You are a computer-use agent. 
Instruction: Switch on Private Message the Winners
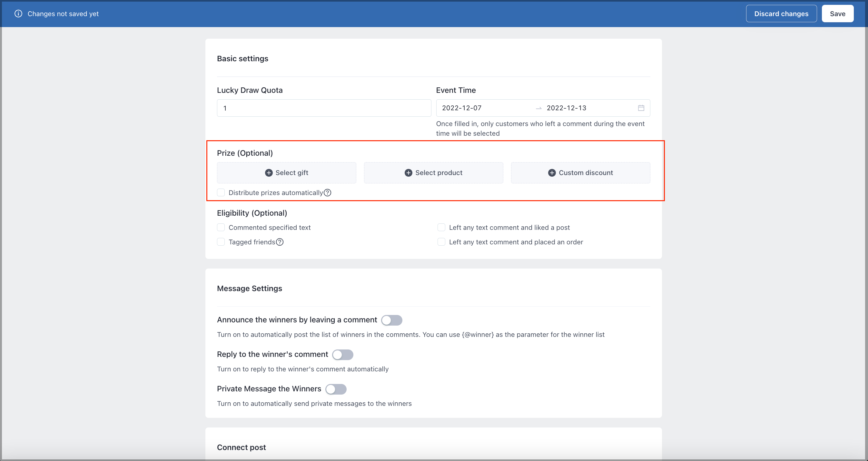[x=336, y=389]
